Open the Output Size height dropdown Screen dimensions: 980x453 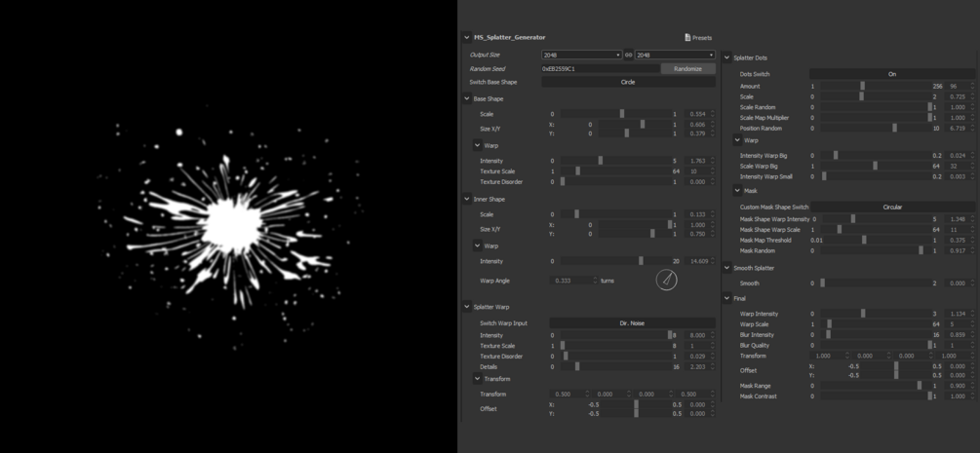pos(675,55)
